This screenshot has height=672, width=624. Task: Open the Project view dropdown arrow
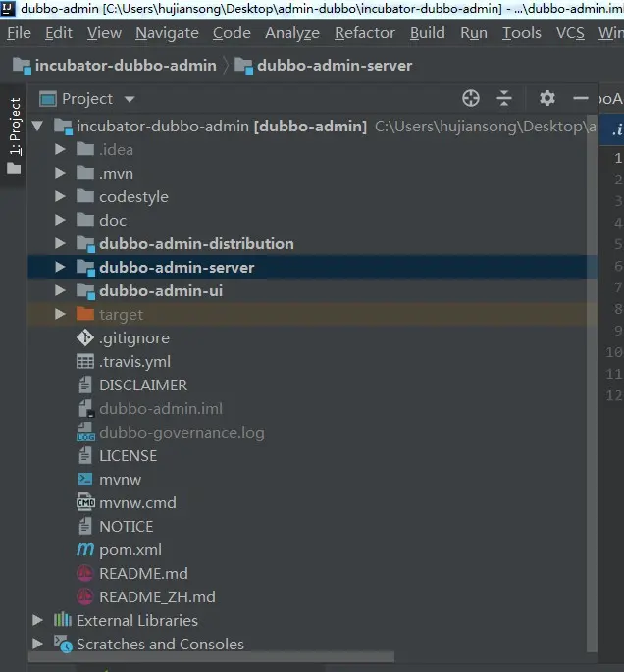(x=129, y=99)
